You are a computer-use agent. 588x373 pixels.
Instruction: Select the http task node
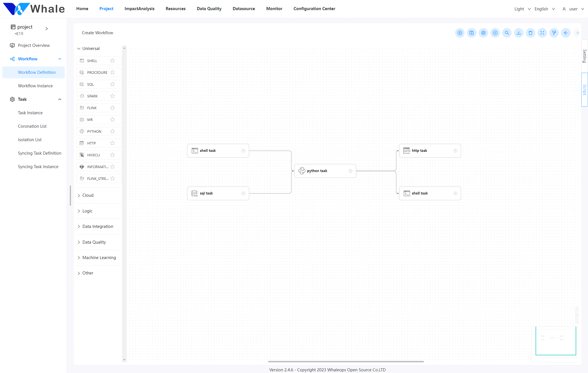pos(430,151)
